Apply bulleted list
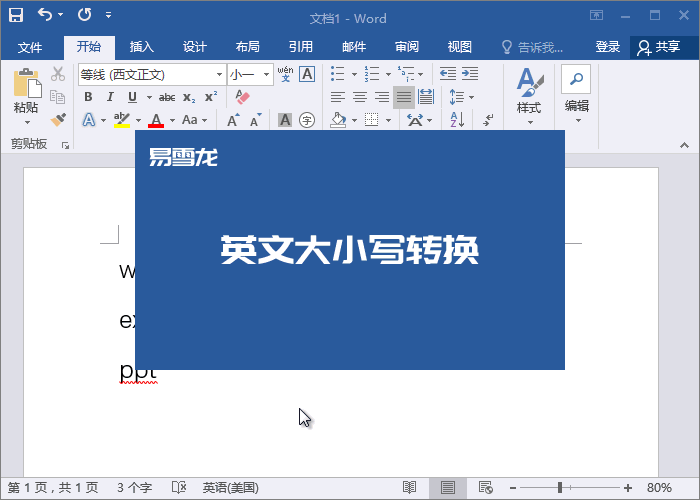Viewport: 700px width, 500px height. tap(338, 74)
